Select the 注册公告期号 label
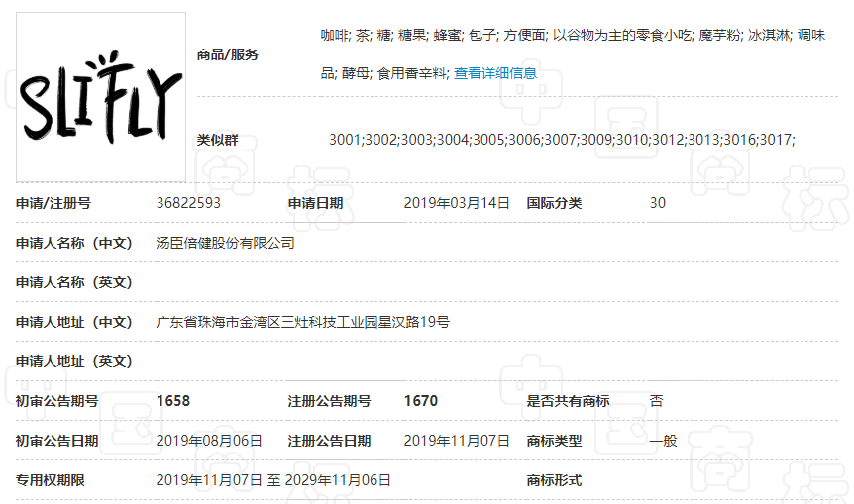 click(x=329, y=401)
